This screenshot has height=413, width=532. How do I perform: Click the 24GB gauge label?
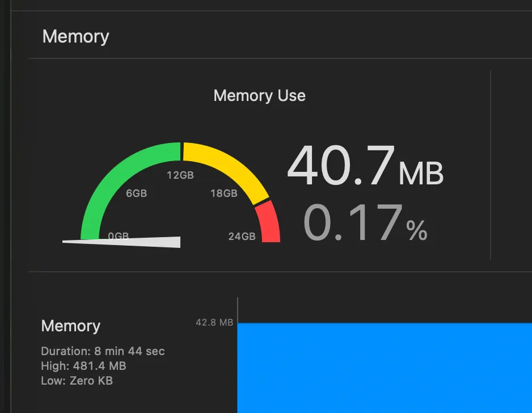point(242,236)
